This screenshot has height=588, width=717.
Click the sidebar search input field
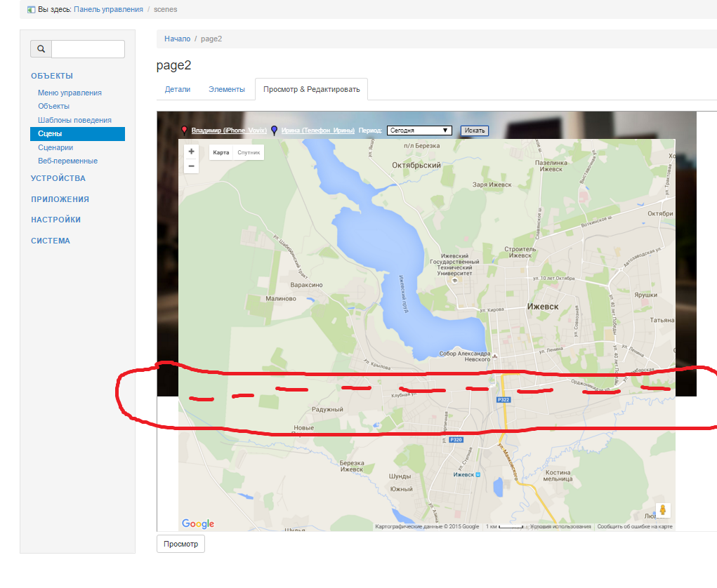point(88,49)
